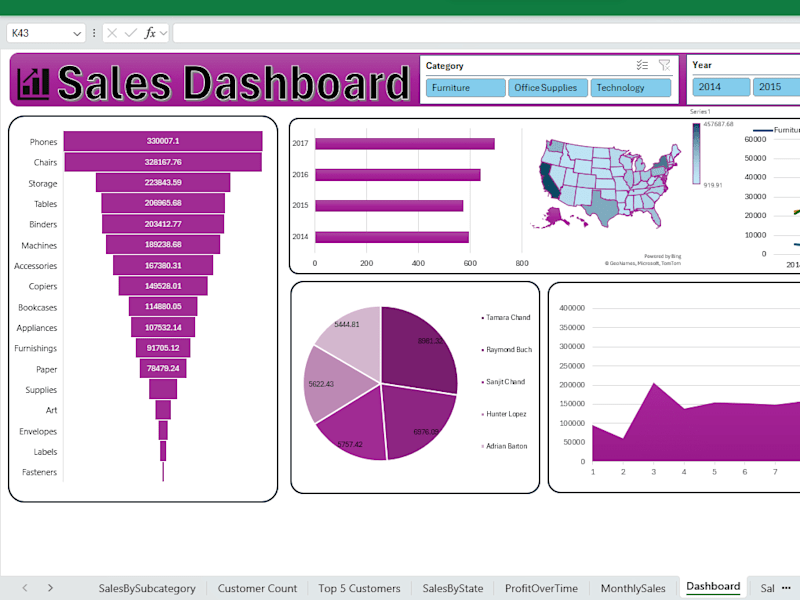The image size is (800, 600).
Task: Click the bar chart logo beside title
Action: (33, 83)
